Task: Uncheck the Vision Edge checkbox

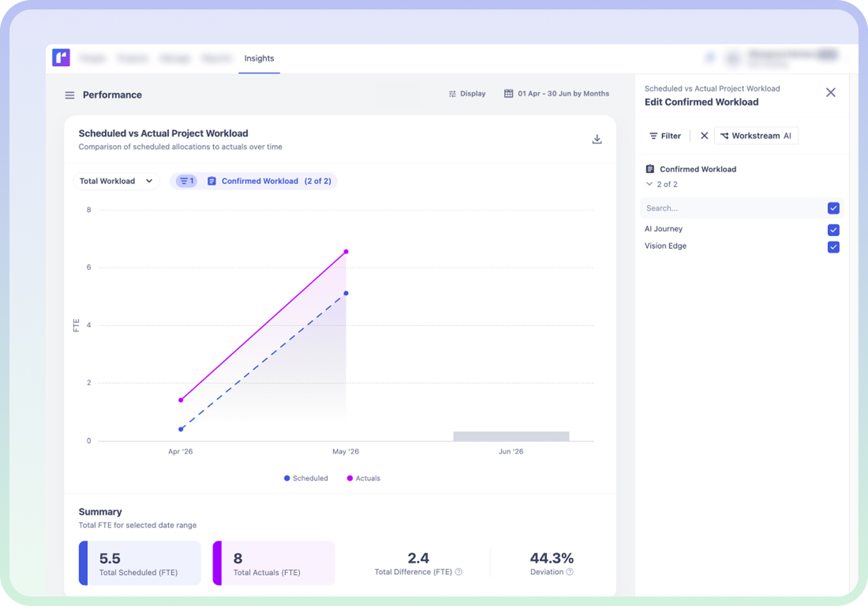Action: [x=833, y=247]
